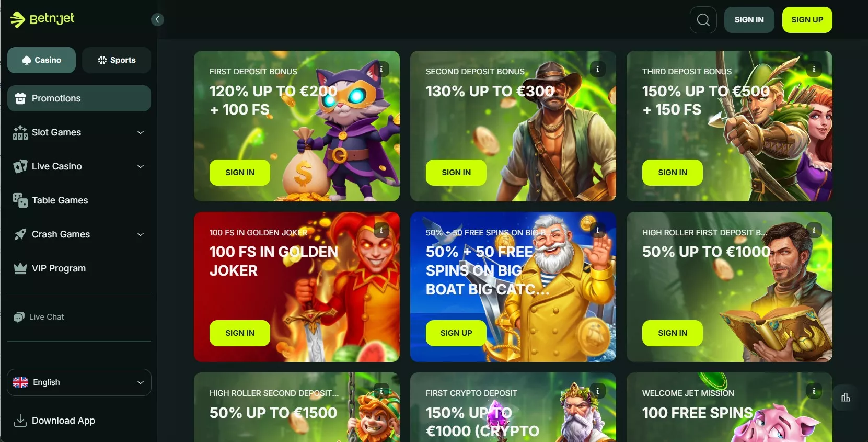Open Table Games in sidebar
The height and width of the screenshot is (442, 868).
[79, 200]
